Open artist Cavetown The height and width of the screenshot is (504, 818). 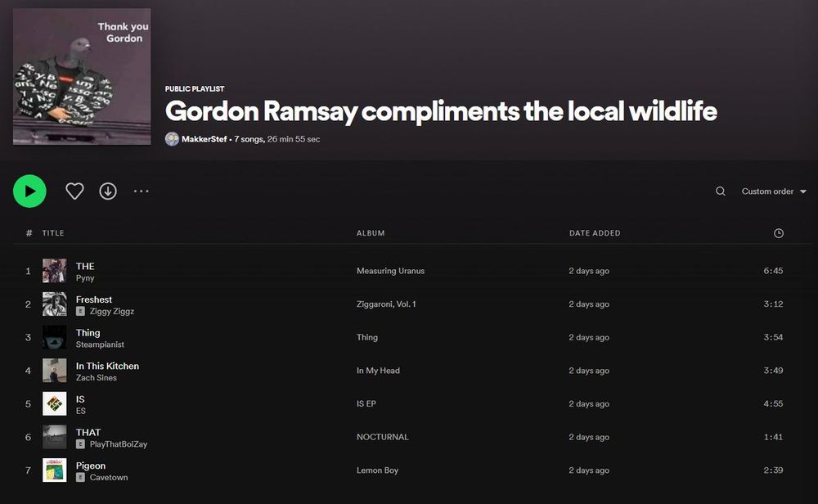pyautogui.click(x=109, y=477)
